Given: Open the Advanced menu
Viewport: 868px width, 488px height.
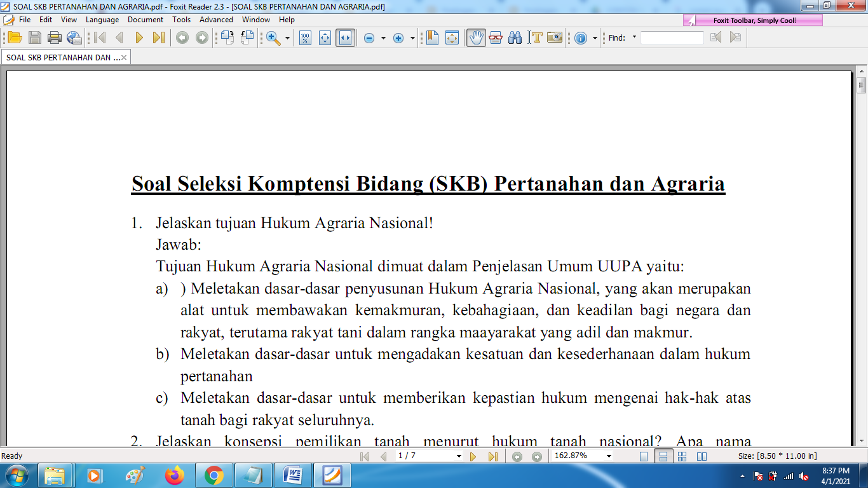Looking at the screenshot, I should tap(217, 20).
